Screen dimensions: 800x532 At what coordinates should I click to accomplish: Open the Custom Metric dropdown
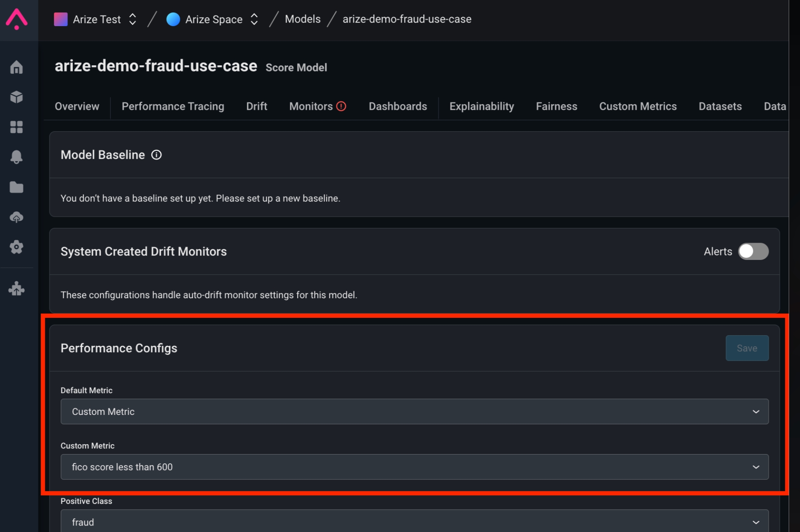tap(414, 467)
